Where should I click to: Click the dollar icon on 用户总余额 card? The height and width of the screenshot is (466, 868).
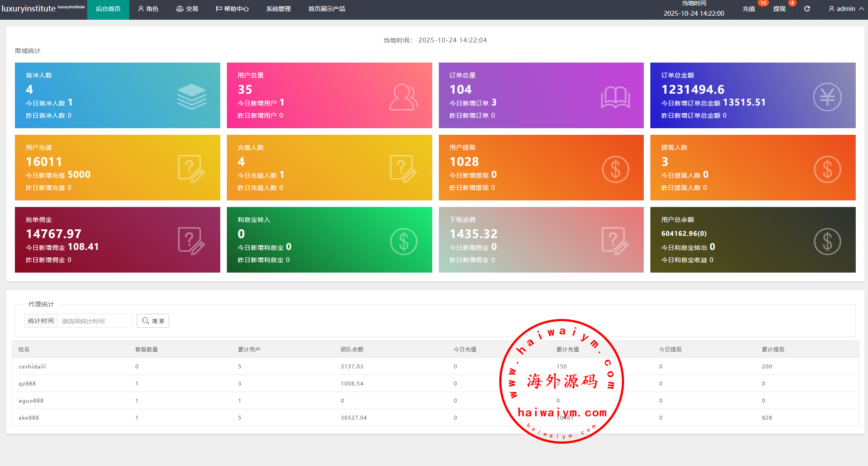point(827,241)
